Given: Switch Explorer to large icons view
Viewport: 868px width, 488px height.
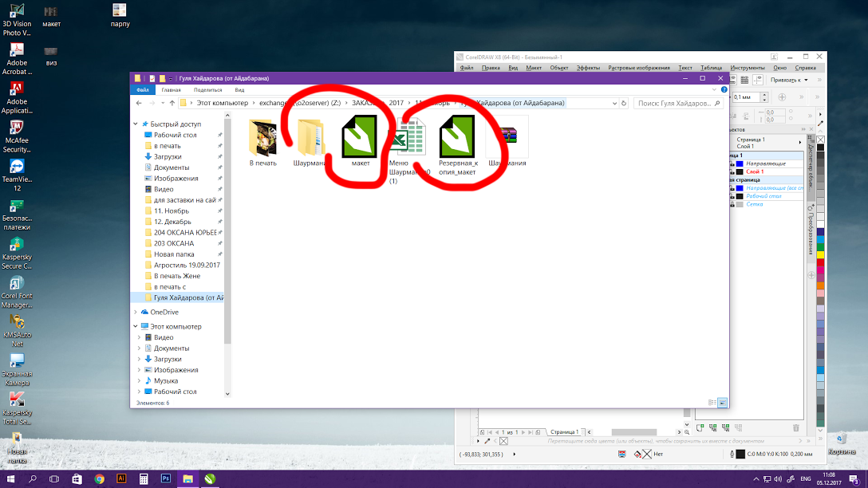Looking at the screenshot, I should click(723, 403).
